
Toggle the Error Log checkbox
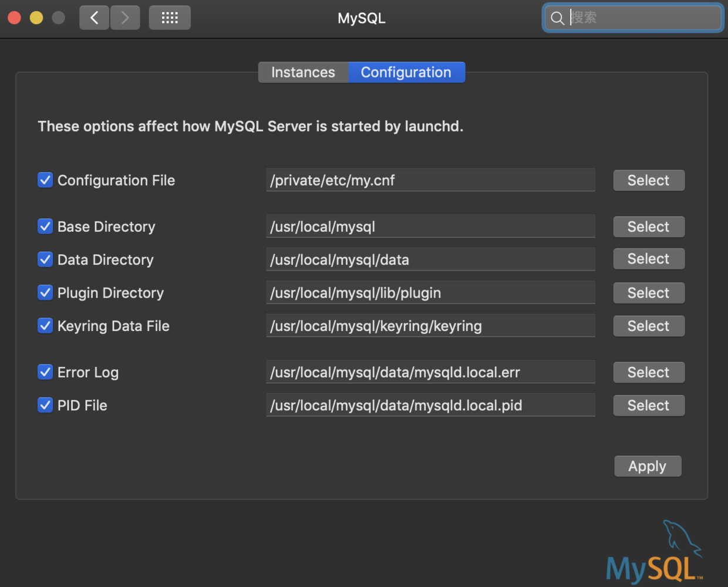[x=45, y=372]
